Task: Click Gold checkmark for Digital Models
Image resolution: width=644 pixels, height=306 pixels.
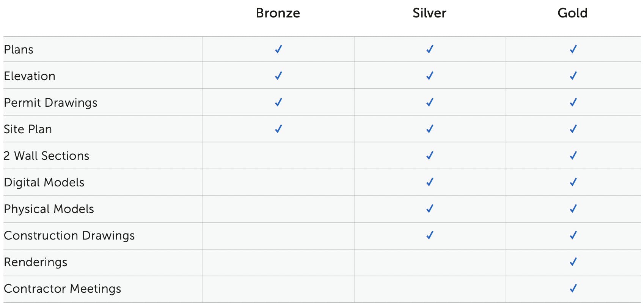Action: (573, 182)
